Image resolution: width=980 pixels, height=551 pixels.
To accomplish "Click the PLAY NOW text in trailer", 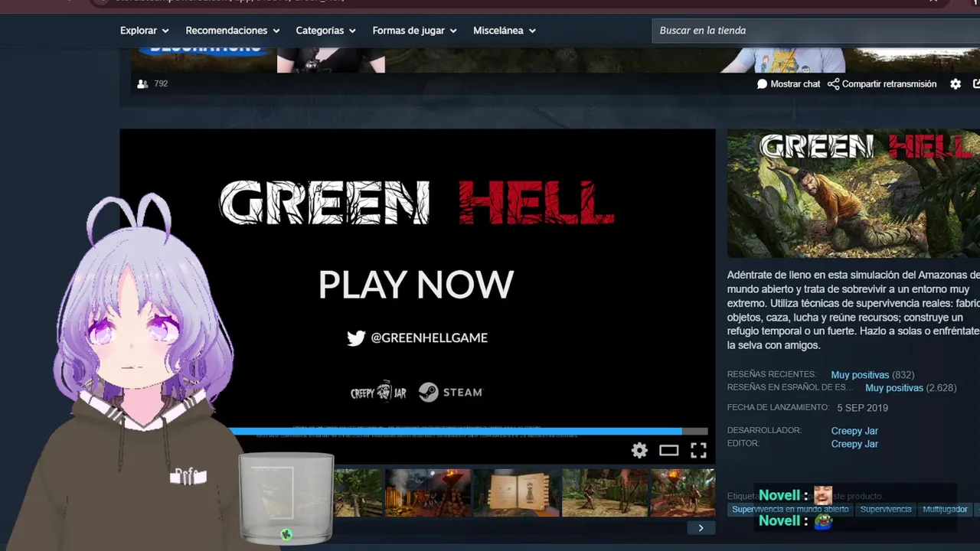I will (416, 285).
